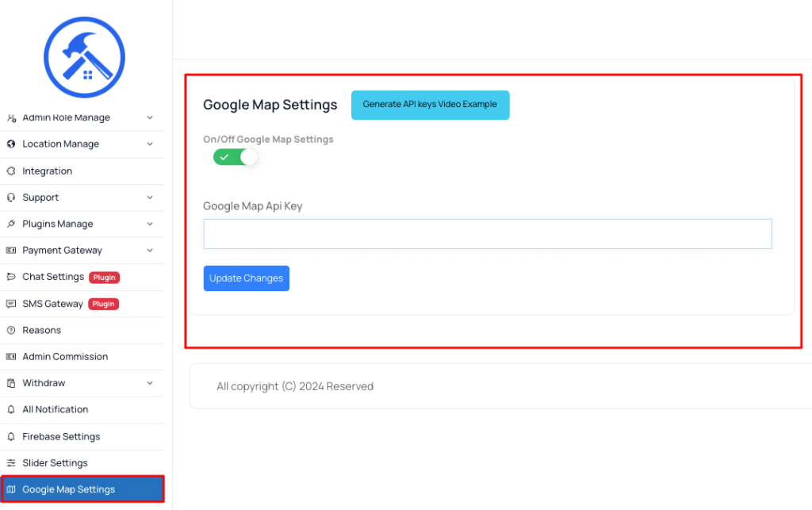
Task: Expand the Payment Gateway chevron
Action: 150,250
